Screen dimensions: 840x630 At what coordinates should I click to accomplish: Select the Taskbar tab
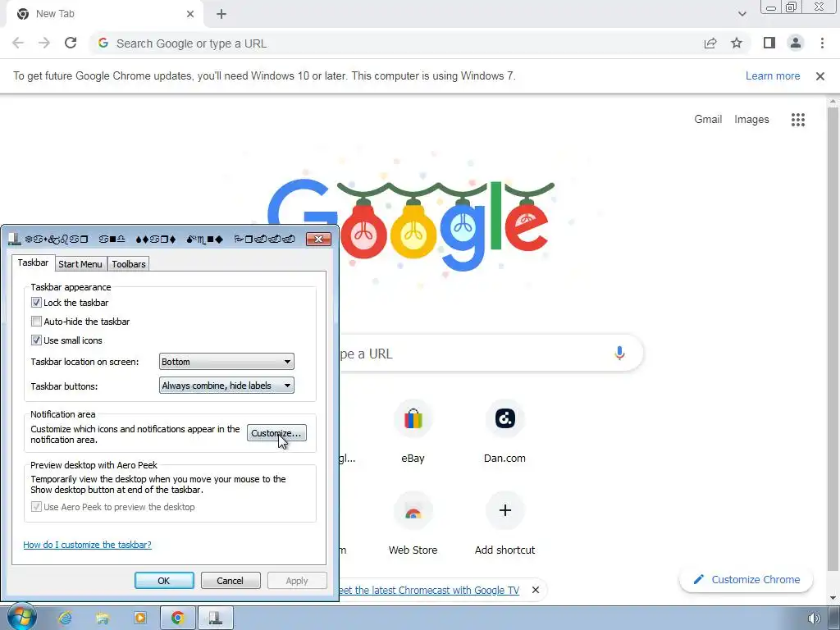coord(33,262)
